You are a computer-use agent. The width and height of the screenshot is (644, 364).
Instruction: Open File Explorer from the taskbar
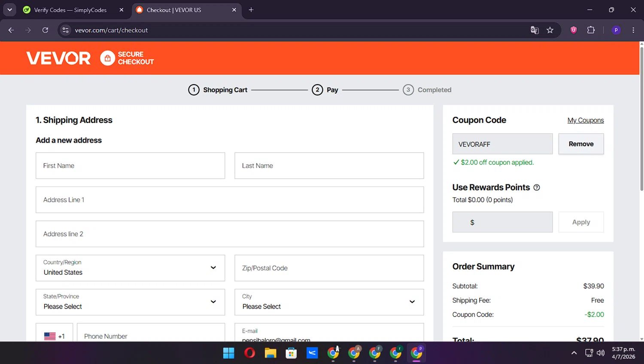click(x=270, y=353)
